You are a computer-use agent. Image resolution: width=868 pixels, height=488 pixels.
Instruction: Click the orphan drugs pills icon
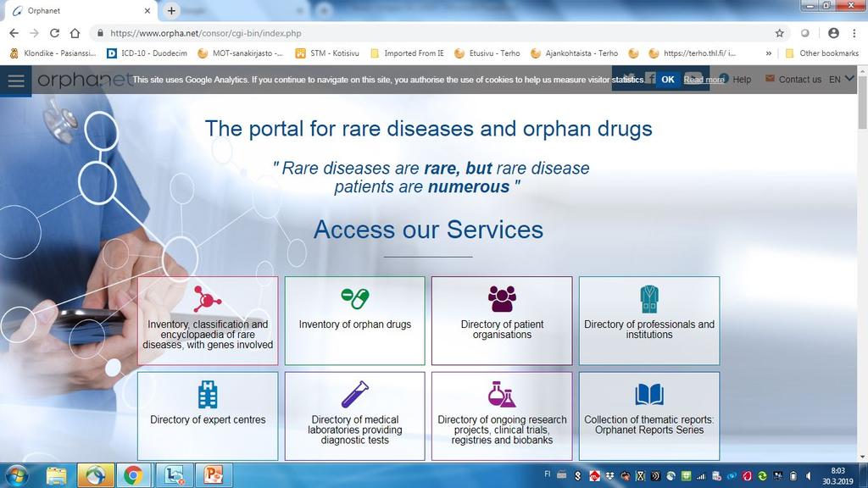(x=355, y=299)
